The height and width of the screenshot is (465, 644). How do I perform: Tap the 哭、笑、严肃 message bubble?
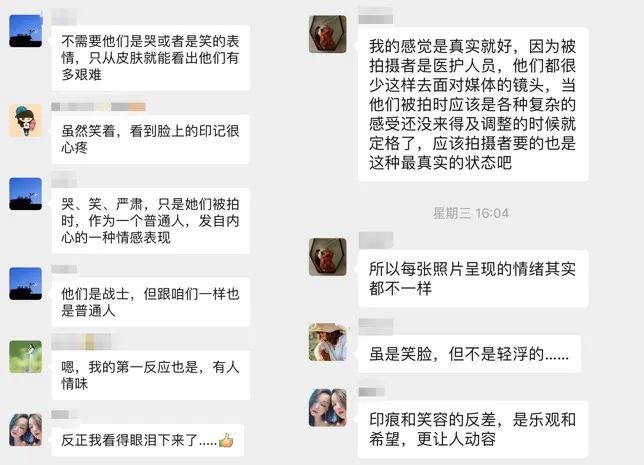coord(151,221)
